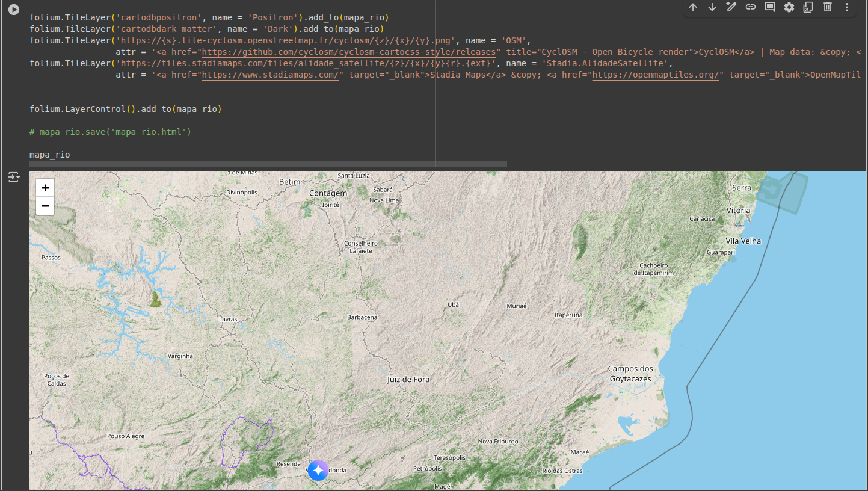Open AI code generation magic pencil
Viewport: 868px width, 491px height.
tap(731, 7)
